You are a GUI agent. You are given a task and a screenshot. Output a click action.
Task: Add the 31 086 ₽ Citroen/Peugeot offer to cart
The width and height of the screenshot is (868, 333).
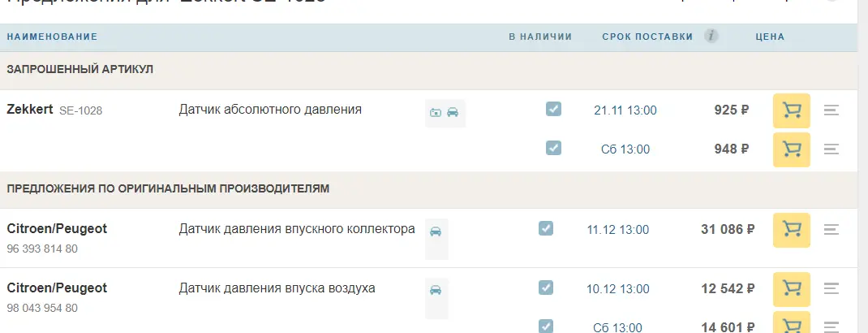click(792, 230)
